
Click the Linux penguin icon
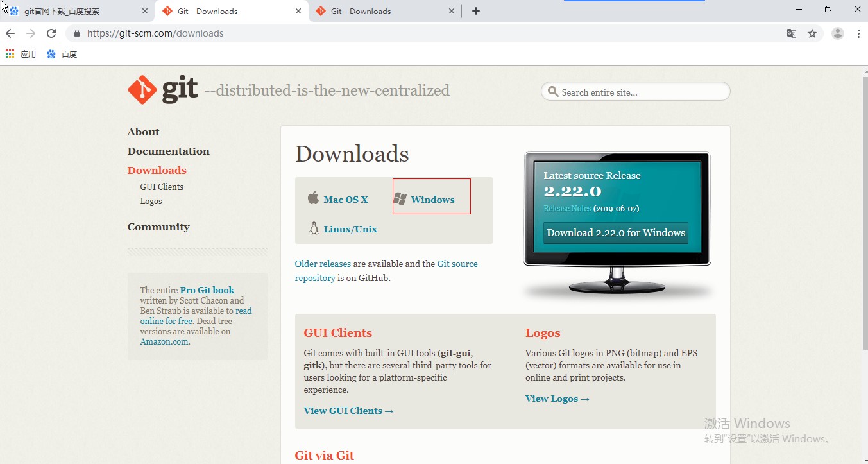click(314, 228)
